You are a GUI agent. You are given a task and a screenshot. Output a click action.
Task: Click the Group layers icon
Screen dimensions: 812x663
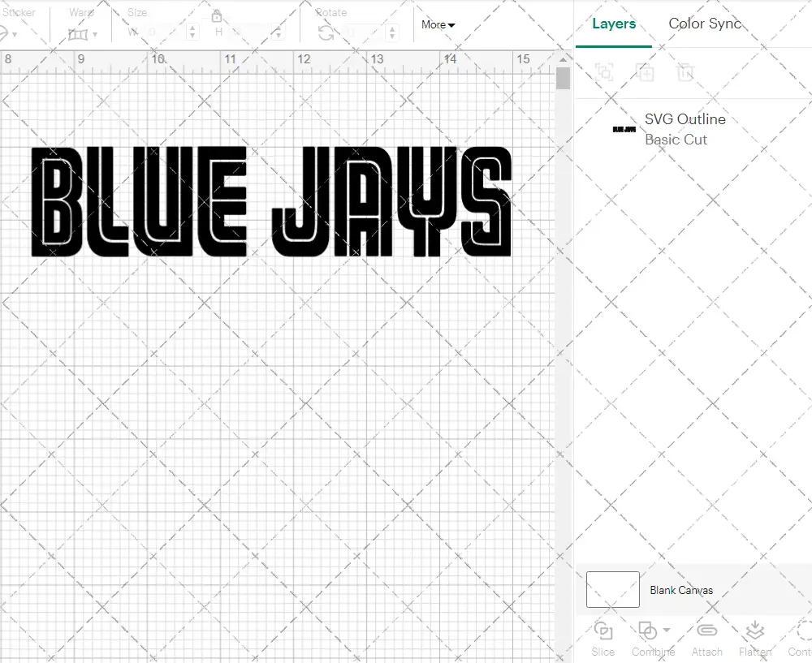(x=603, y=72)
